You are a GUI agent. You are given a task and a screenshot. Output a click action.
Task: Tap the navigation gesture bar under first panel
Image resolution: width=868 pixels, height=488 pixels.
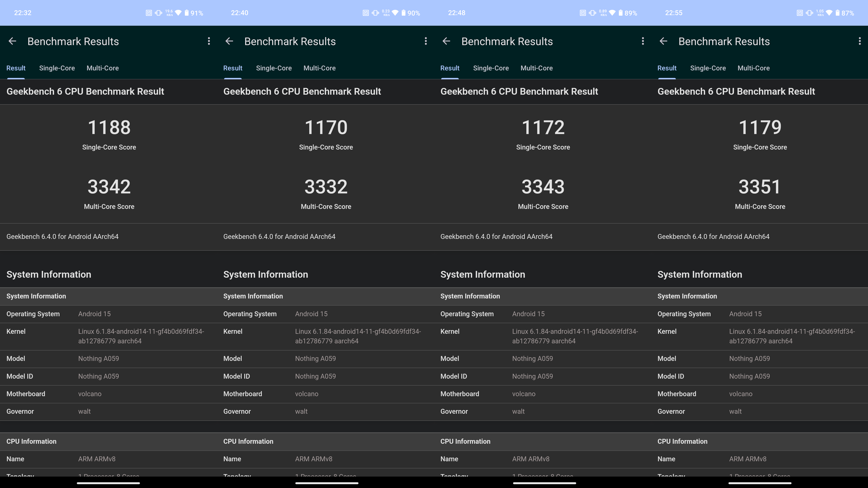click(x=108, y=483)
